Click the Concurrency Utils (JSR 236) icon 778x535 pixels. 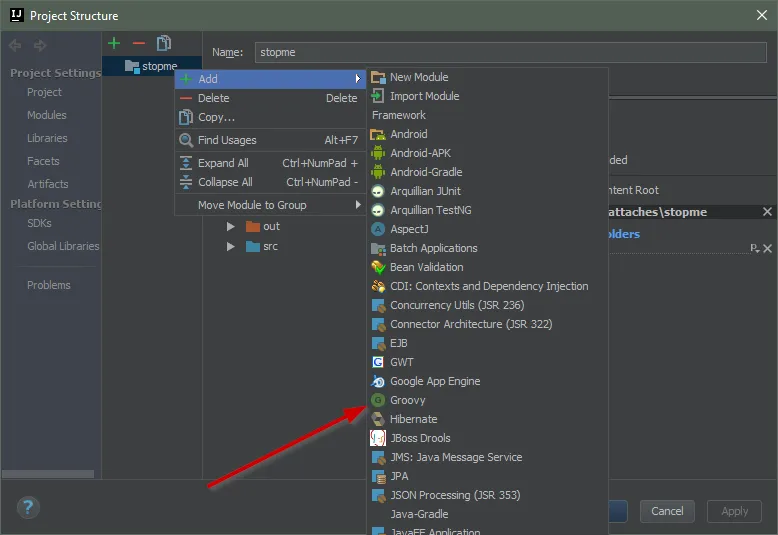click(378, 306)
